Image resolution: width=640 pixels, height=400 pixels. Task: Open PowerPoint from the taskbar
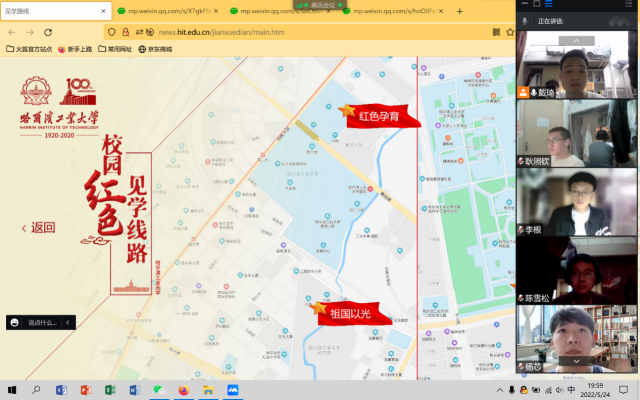(x=85, y=389)
